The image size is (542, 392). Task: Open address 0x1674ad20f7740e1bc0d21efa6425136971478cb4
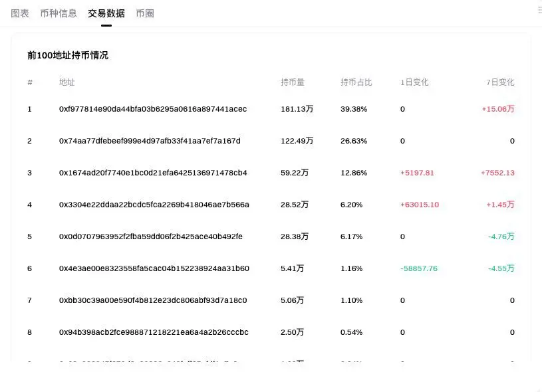click(x=153, y=173)
